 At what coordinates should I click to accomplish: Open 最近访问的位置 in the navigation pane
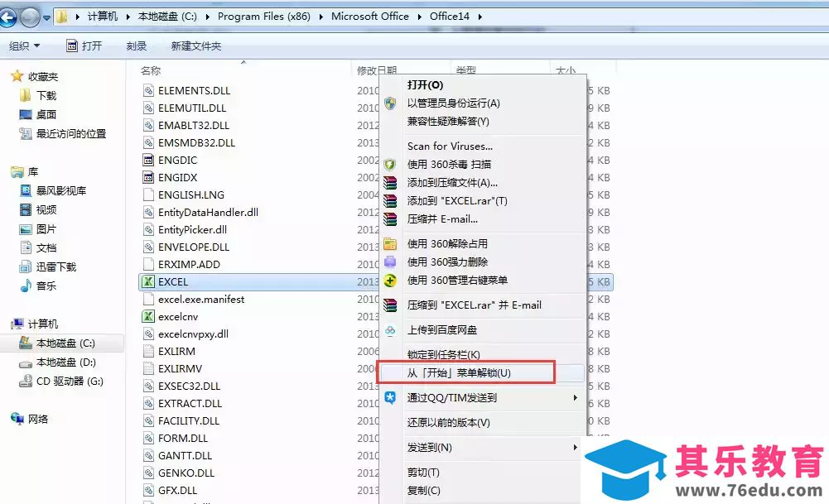click(x=71, y=134)
